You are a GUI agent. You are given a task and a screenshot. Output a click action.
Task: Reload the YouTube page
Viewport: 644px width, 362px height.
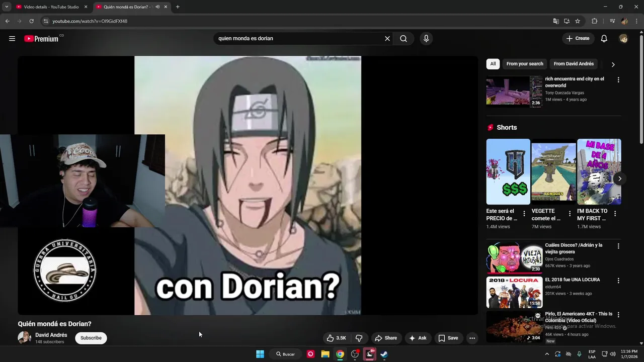(x=31, y=21)
